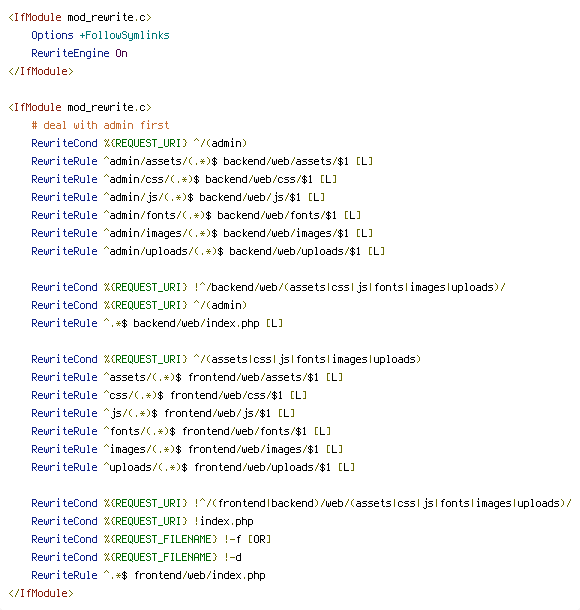Screen dimensions: 580x610
Task: Click the REQUEST_FILENAME !-f [OR] condition
Action: [x=151, y=539]
